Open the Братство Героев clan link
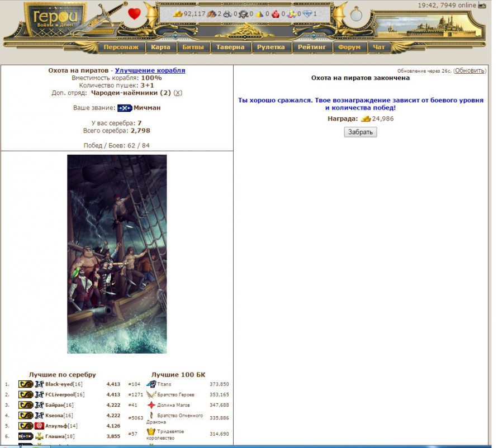The height and width of the screenshot is (448, 503). point(176,395)
